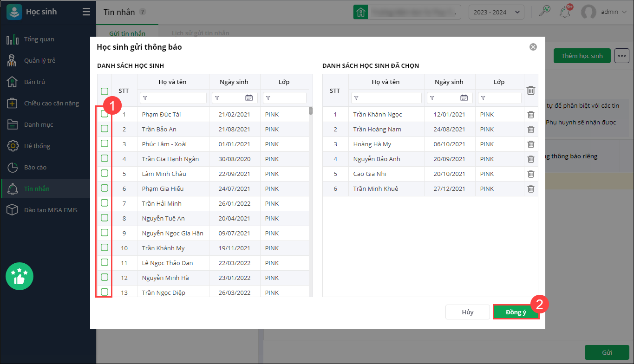The height and width of the screenshot is (364, 634).
Task: Delete Trần Khánh Ngọc from selected list
Action: 531,115
